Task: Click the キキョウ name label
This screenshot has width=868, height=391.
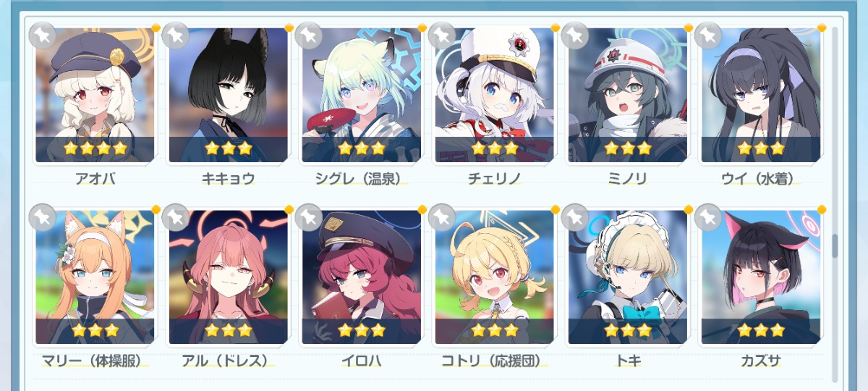Action: click(x=228, y=178)
